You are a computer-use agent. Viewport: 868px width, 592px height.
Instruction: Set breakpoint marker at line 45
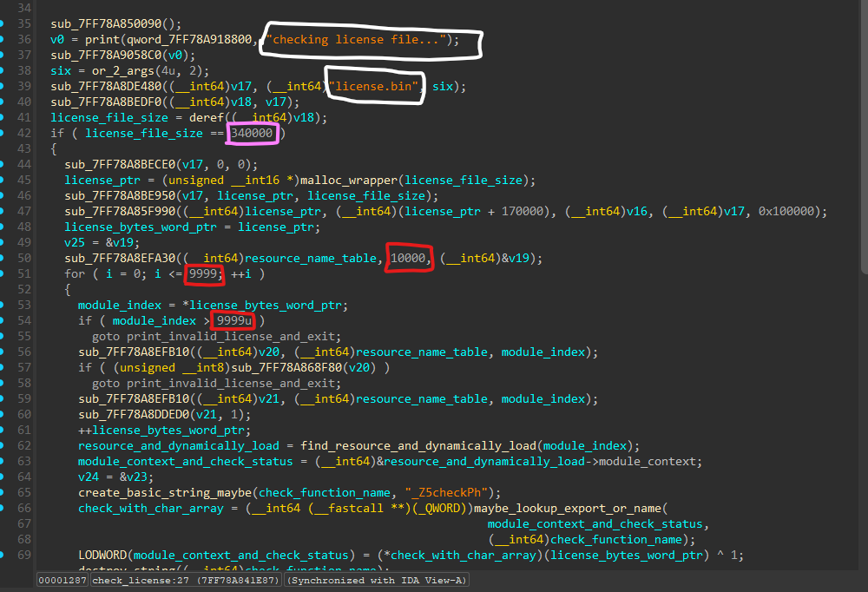[x=3, y=181]
